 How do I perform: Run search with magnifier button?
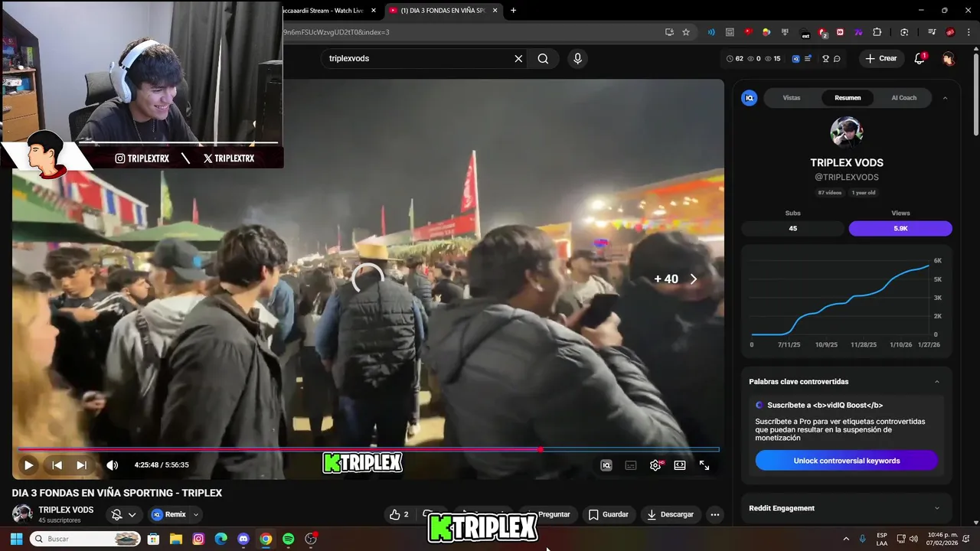(x=543, y=59)
